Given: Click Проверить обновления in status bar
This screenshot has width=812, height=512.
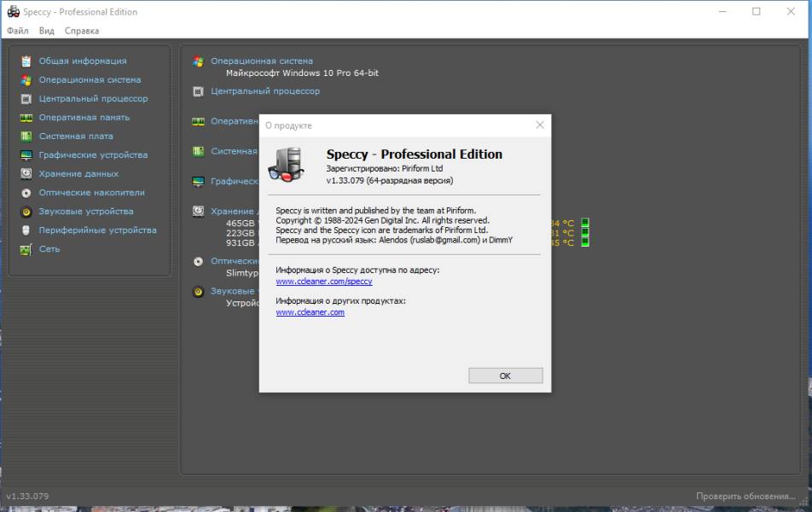Looking at the screenshot, I should coord(745,496).
